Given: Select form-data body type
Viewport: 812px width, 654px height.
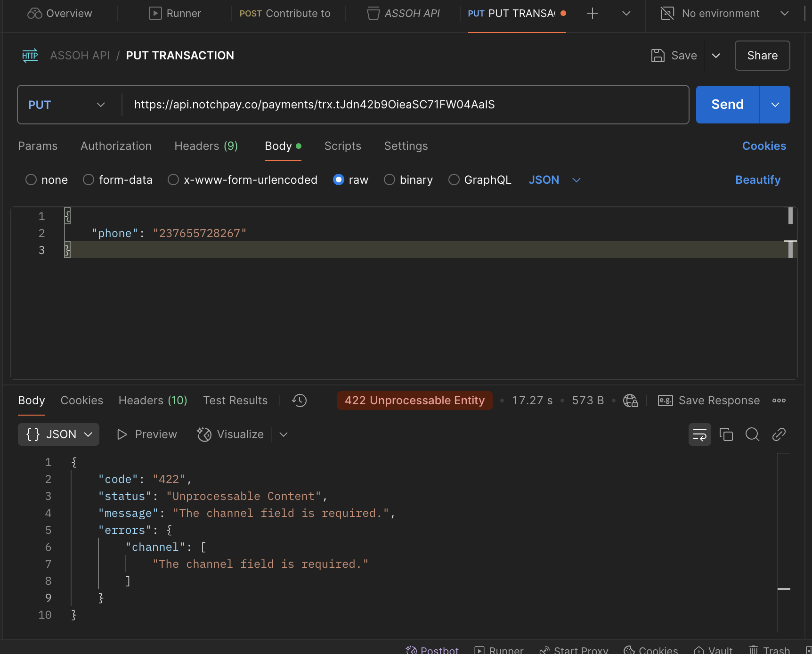Looking at the screenshot, I should [x=89, y=180].
